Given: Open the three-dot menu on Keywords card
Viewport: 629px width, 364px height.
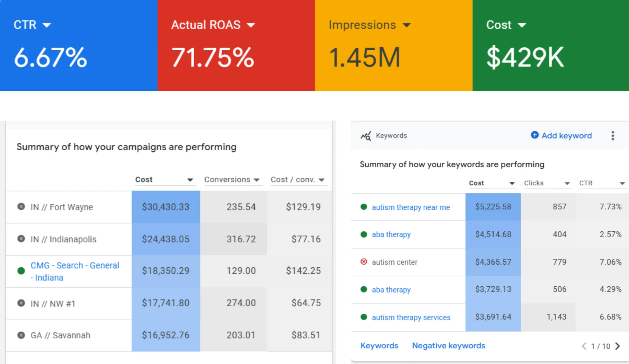Looking at the screenshot, I should coord(613,136).
